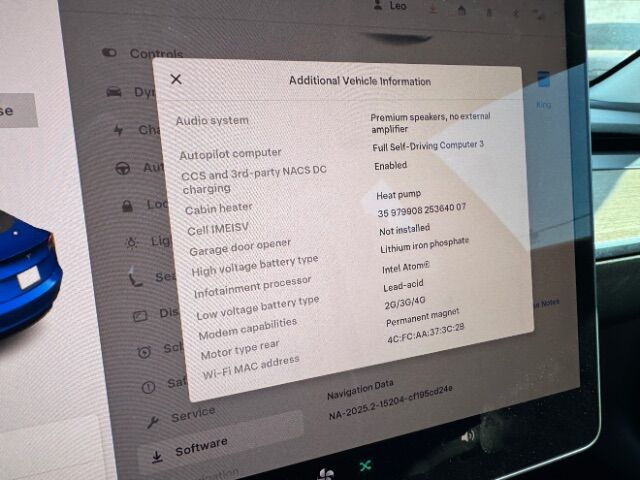The width and height of the screenshot is (640, 480).
Task: Select the Controls menu item
Action: [156, 53]
